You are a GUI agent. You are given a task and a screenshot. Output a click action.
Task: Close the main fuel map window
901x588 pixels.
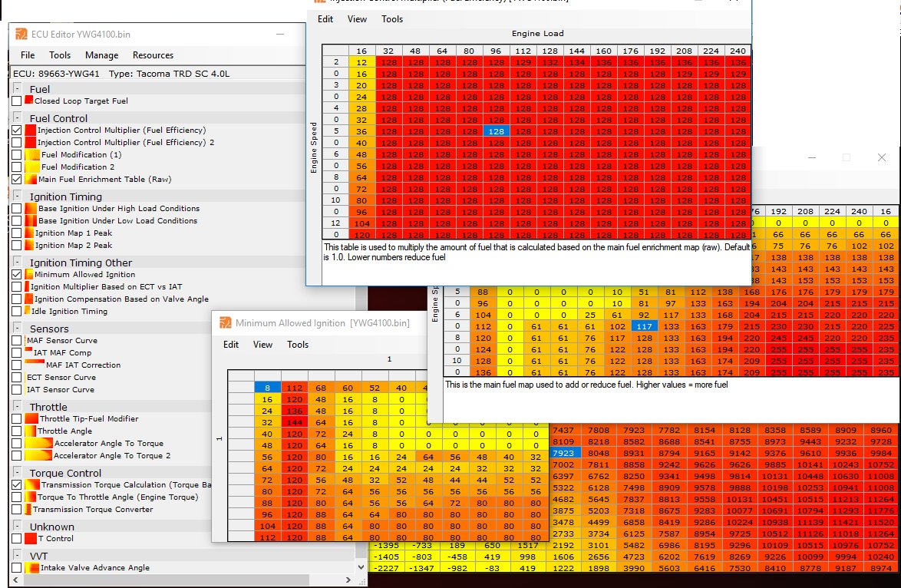pyautogui.click(x=882, y=157)
